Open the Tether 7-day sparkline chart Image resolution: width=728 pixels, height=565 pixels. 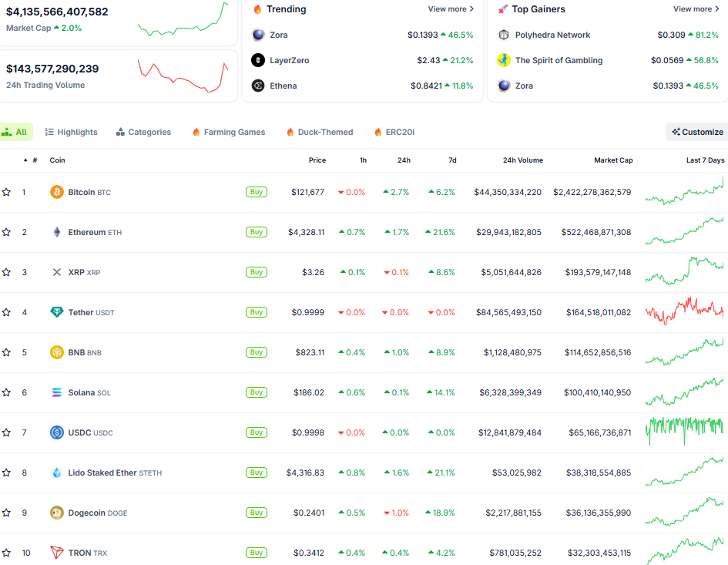684,311
